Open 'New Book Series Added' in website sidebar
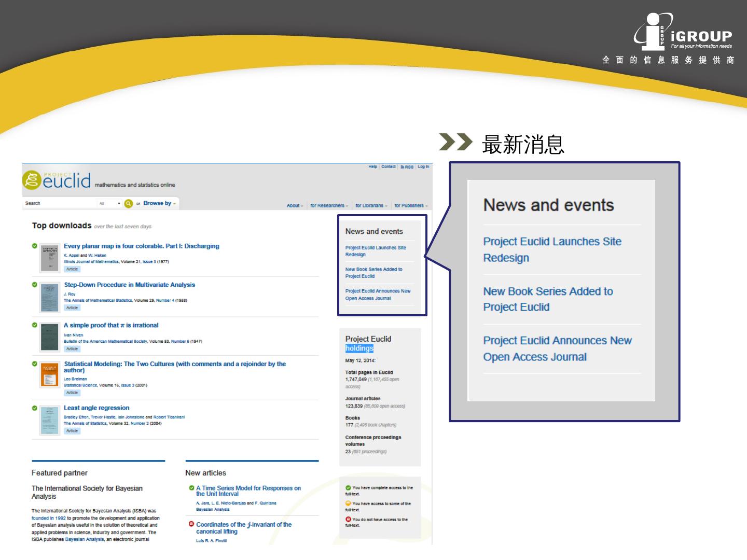Image resolution: width=747 pixels, height=560 pixels. coord(374,273)
